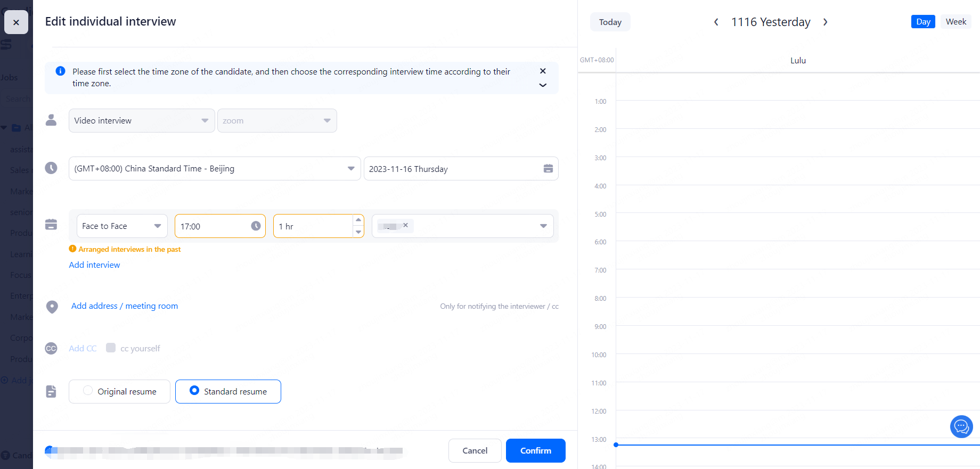
Task: Select the Standard resume option
Action: (194, 391)
